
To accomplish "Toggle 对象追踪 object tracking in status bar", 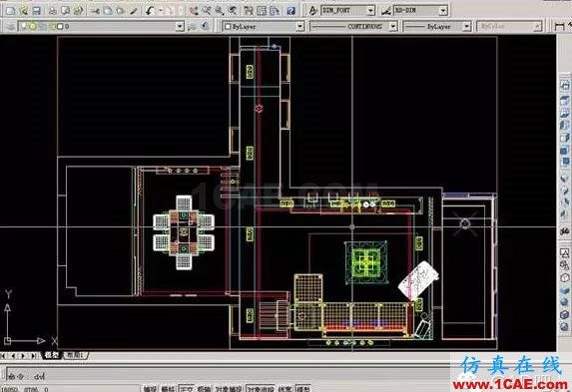I will click(261, 389).
